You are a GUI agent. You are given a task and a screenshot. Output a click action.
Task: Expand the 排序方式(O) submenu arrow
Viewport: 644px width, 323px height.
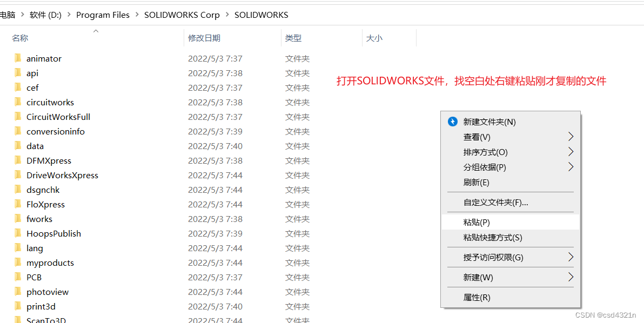(x=571, y=152)
